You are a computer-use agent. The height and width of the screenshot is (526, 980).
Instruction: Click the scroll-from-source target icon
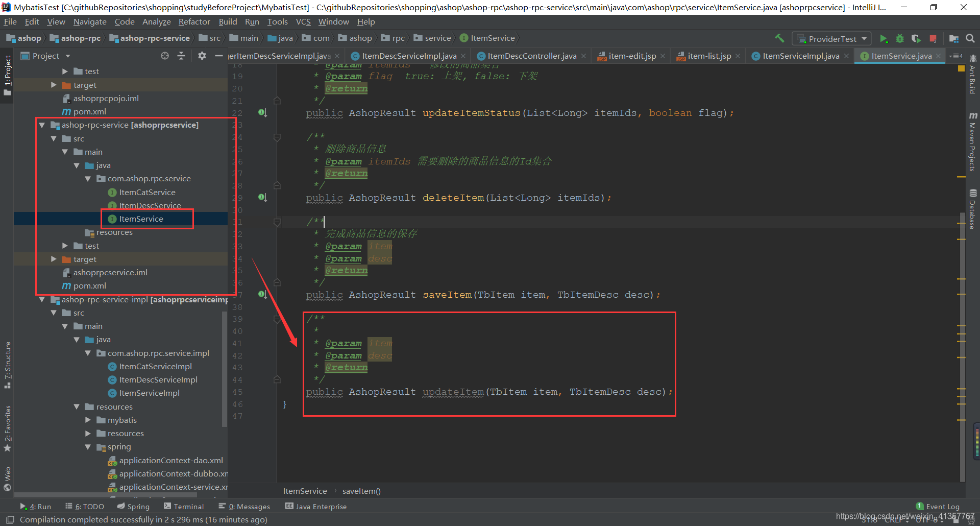click(x=165, y=56)
